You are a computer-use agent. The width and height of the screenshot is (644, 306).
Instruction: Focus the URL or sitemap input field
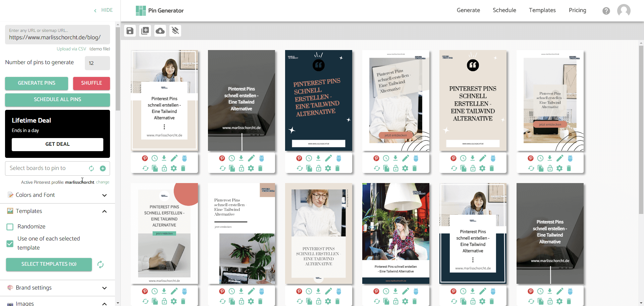click(57, 35)
